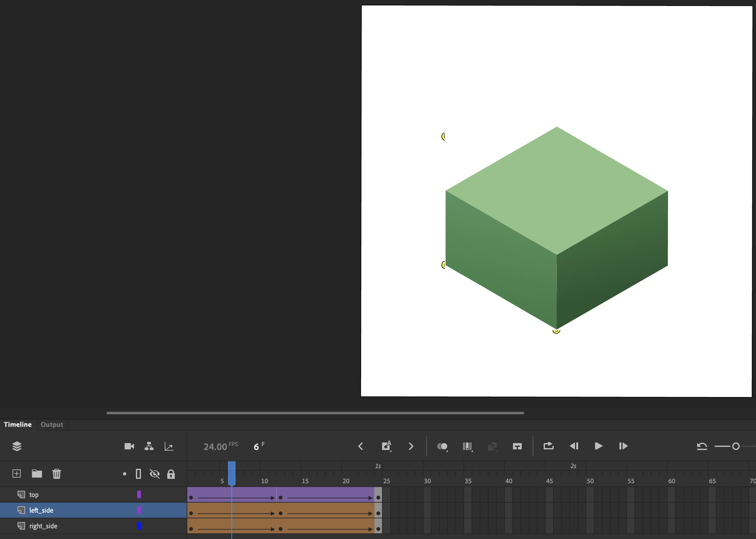The width and height of the screenshot is (756, 539).
Task: Lock all layers with padlock icon
Action: click(x=171, y=474)
